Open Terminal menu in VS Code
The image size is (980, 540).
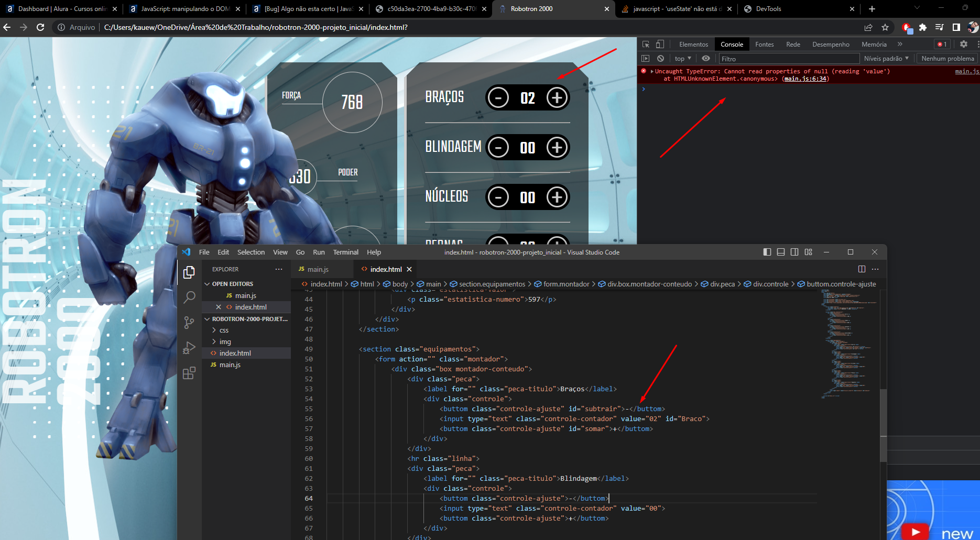(346, 252)
